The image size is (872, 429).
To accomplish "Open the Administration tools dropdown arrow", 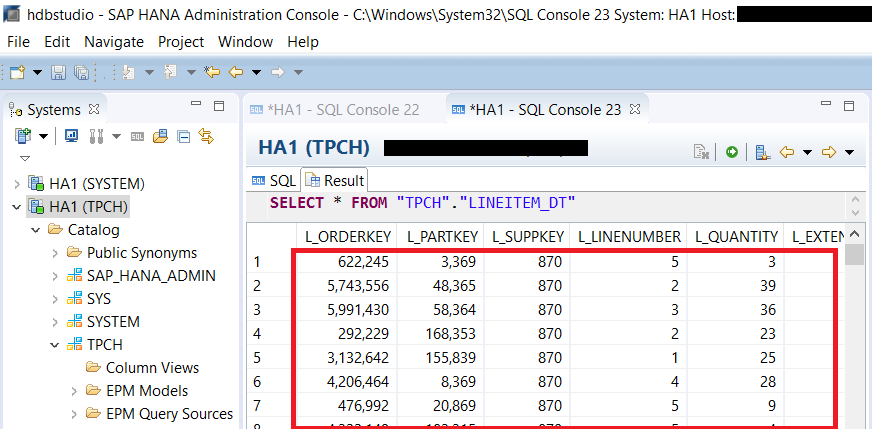I will [116, 136].
